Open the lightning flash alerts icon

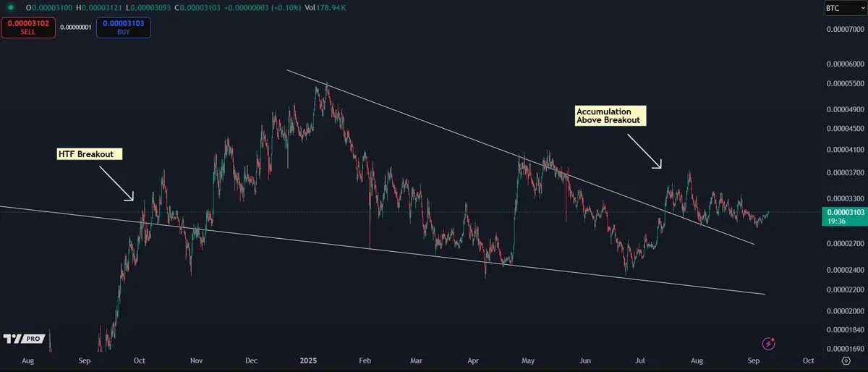pos(770,343)
